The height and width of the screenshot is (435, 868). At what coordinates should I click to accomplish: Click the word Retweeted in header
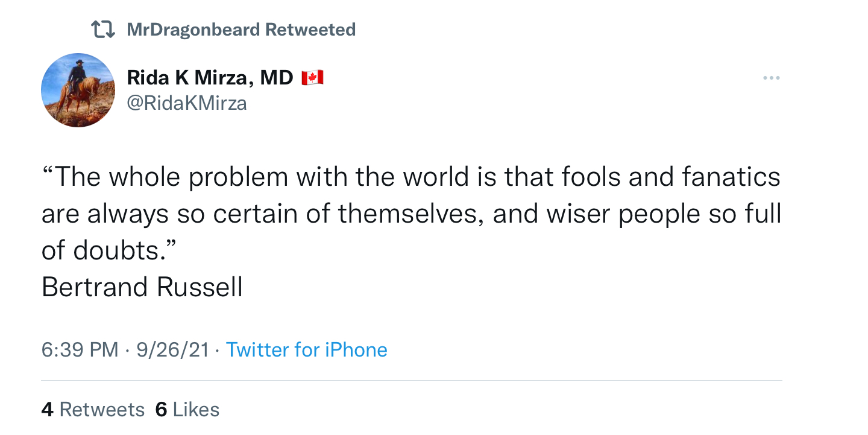tap(310, 30)
